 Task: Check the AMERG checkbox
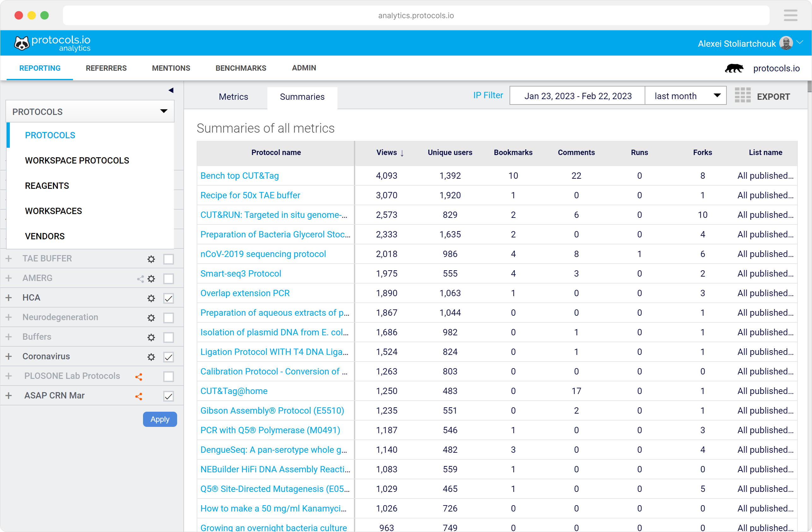coord(168,279)
